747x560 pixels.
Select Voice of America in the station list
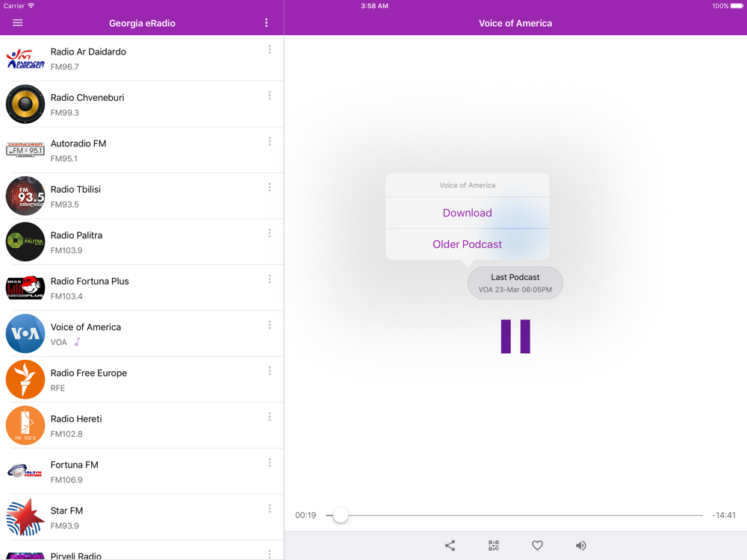click(x=86, y=327)
